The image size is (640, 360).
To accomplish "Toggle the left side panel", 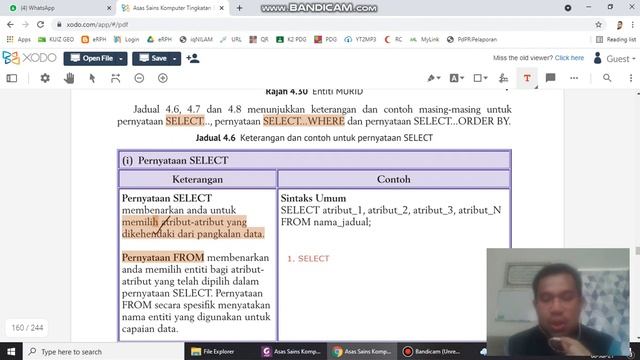I will tap(12, 78).
